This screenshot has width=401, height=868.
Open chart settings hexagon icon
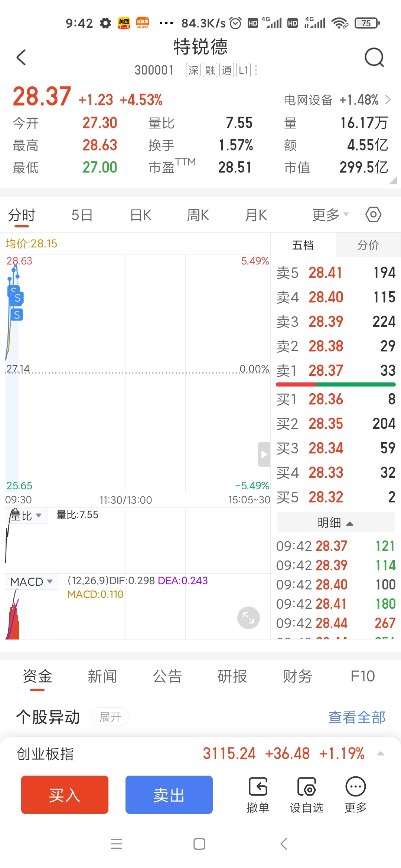point(373,214)
